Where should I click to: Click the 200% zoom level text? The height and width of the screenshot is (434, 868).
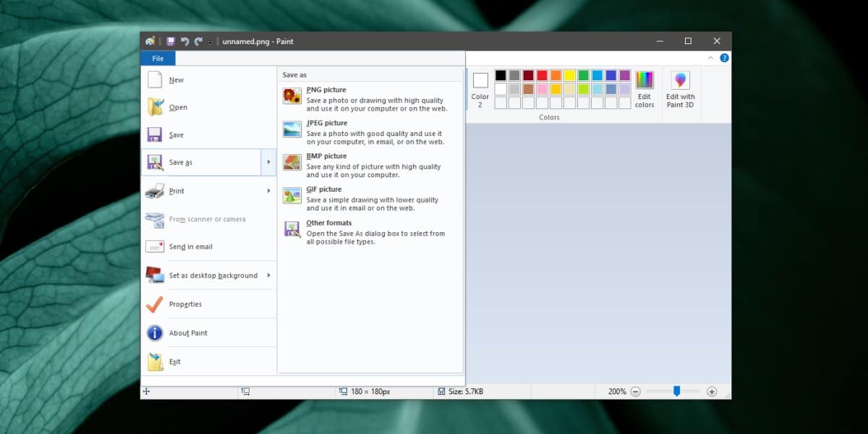(x=617, y=391)
